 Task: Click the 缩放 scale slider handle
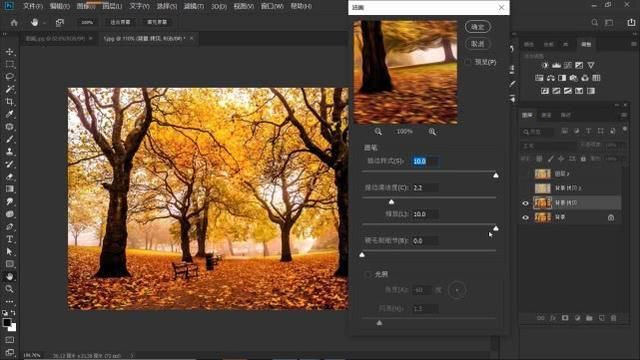point(496,228)
